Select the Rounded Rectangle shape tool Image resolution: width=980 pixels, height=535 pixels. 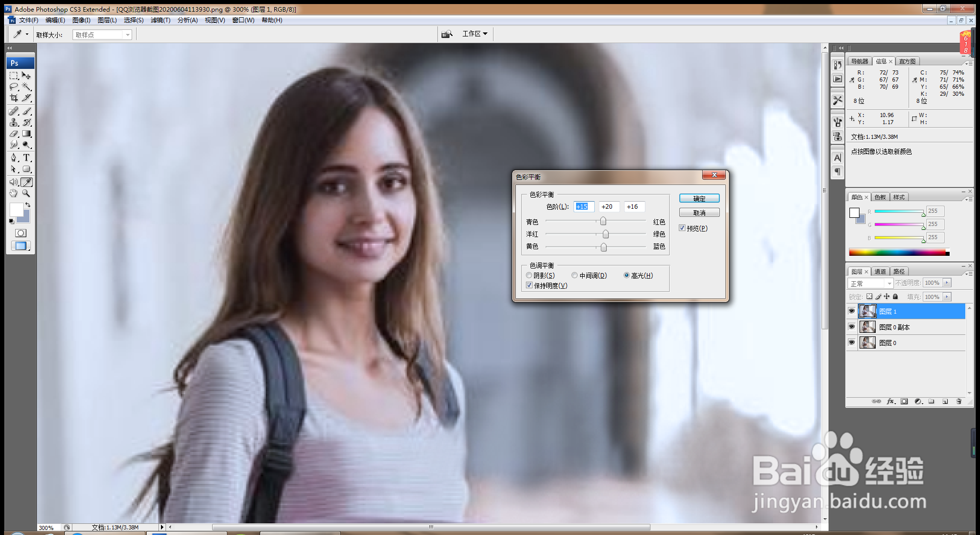coord(26,169)
